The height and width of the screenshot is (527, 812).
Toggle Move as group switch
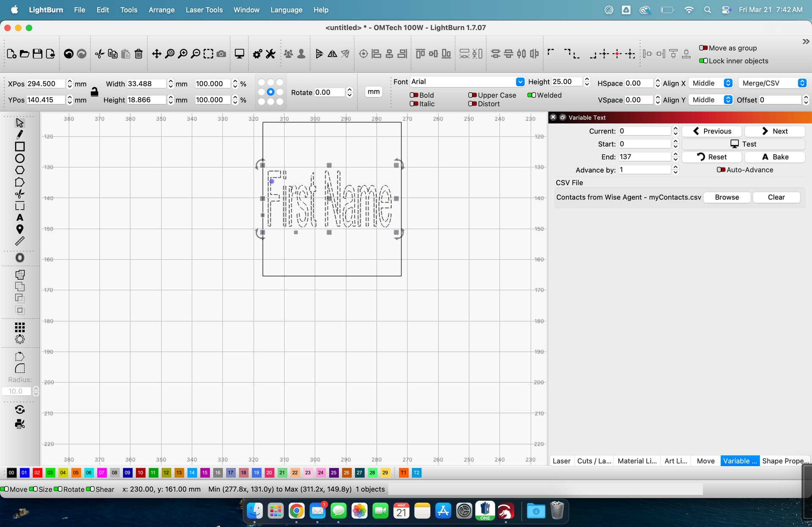tap(703, 48)
